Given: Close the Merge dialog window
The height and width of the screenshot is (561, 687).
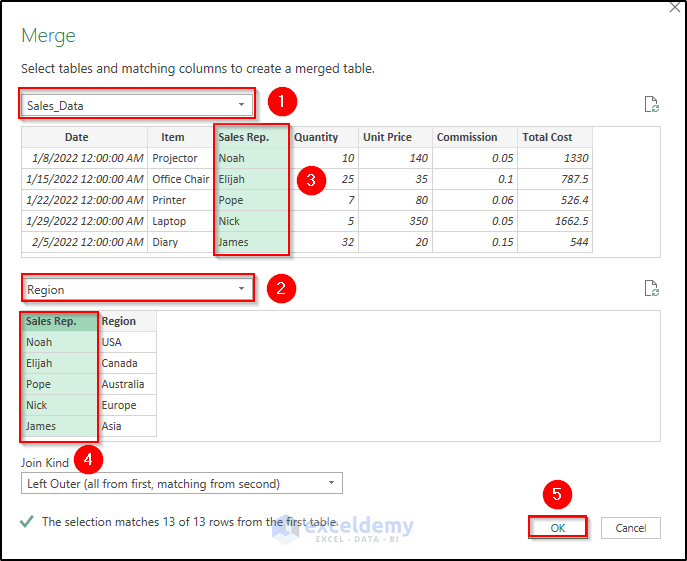Looking at the screenshot, I should pyautogui.click(x=674, y=7).
